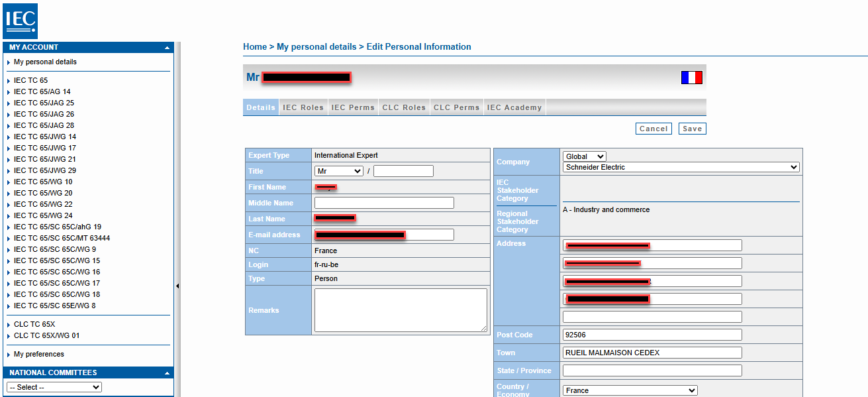Switch to the IEC Roles tab
Image resolution: width=868 pixels, height=397 pixels.
[303, 107]
